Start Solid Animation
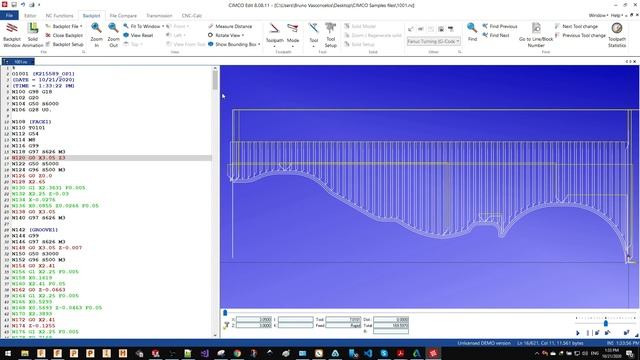 pos(33,35)
